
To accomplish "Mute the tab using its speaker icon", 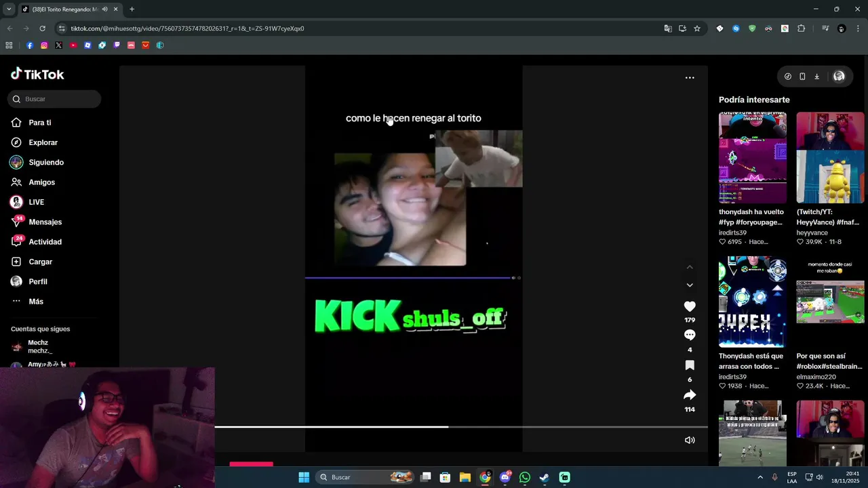I will 104,9.
